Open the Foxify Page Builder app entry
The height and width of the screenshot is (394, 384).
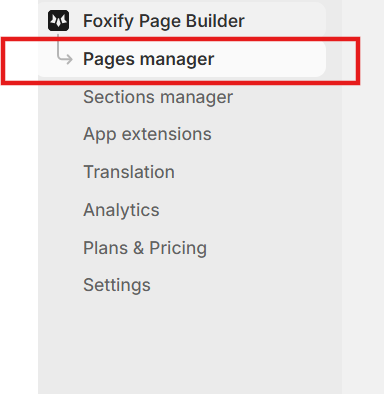182,21
